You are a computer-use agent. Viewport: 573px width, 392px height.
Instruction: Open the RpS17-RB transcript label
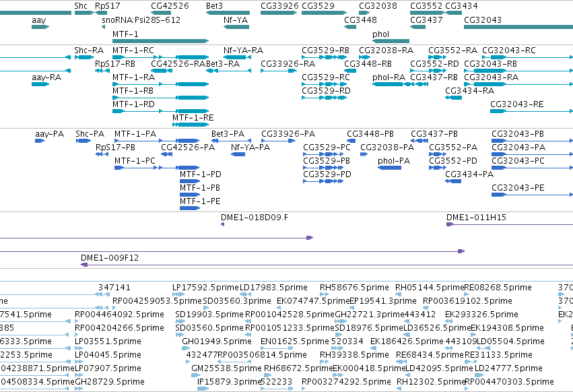(x=115, y=63)
